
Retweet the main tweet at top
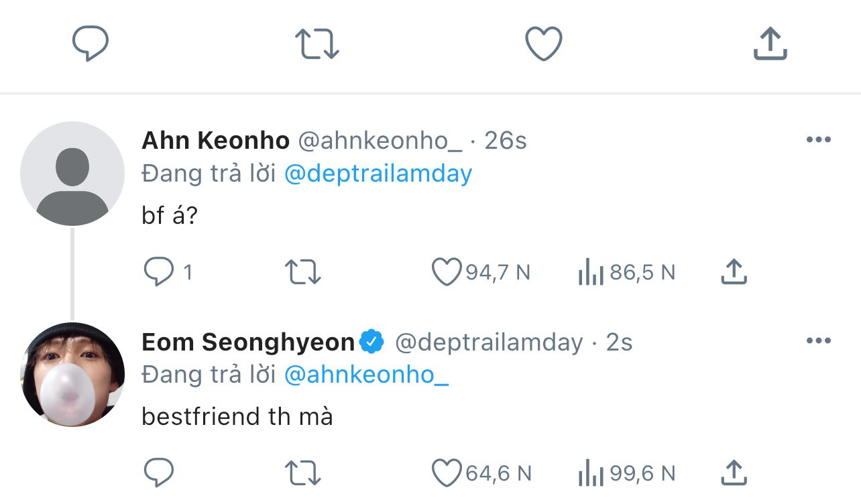[x=317, y=44]
